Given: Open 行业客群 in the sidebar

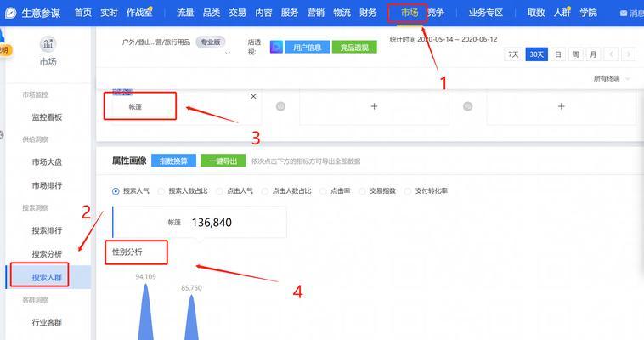Looking at the screenshot, I should (48, 322).
